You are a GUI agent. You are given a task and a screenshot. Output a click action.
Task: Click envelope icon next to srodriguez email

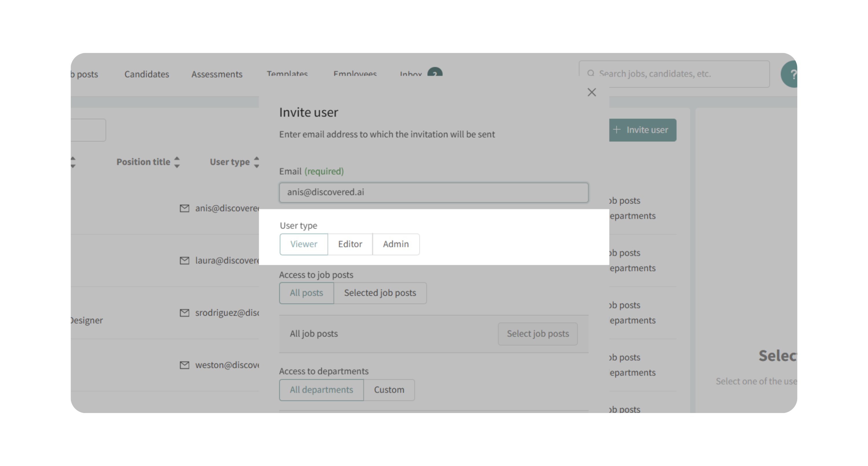pyautogui.click(x=184, y=313)
